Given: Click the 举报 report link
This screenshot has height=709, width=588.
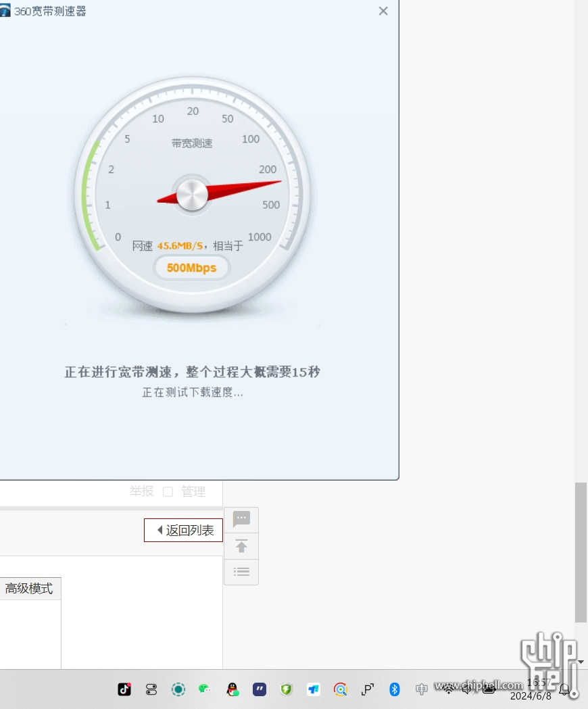Looking at the screenshot, I should [x=141, y=491].
